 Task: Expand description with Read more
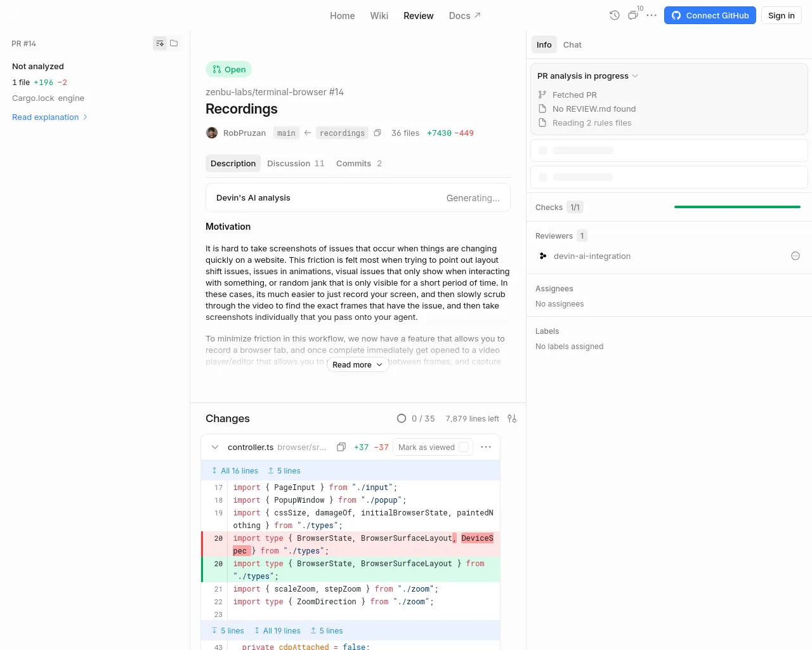[x=358, y=364]
